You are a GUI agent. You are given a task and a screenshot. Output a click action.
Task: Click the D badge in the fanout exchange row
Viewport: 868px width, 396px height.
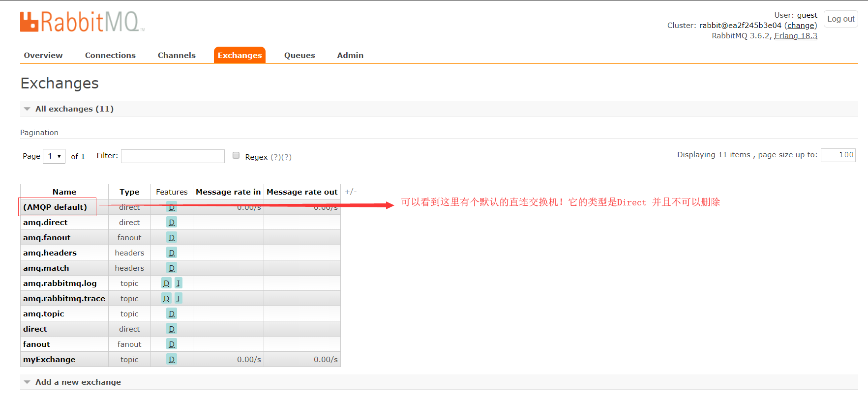click(172, 344)
